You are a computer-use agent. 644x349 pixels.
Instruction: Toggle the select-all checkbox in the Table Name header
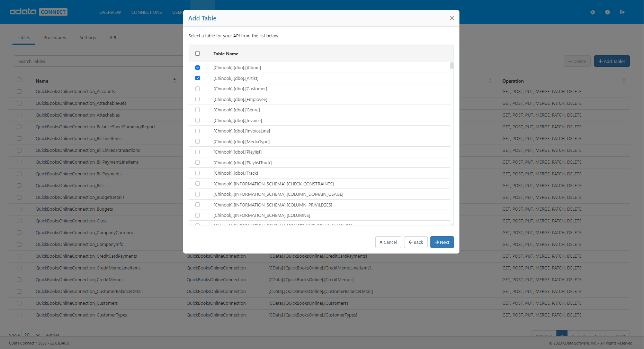click(x=198, y=53)
